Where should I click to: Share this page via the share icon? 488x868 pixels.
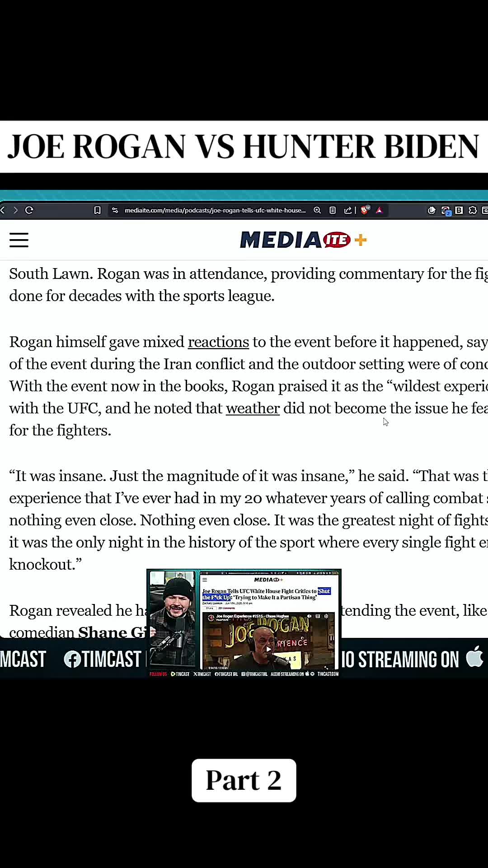point(347,210)
